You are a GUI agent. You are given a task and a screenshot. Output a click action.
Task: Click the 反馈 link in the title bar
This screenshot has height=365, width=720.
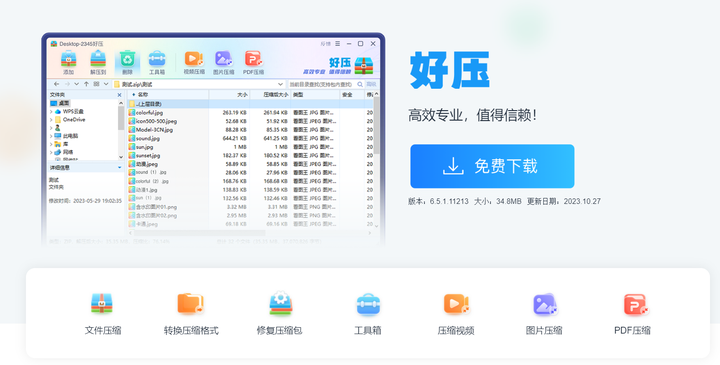point(326,44)
